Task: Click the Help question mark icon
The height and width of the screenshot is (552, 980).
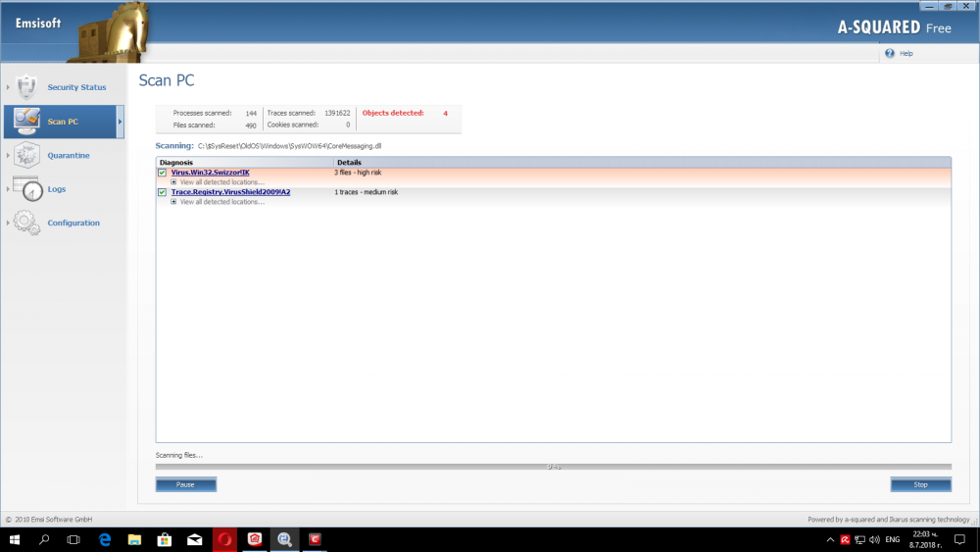Action: 890,53
